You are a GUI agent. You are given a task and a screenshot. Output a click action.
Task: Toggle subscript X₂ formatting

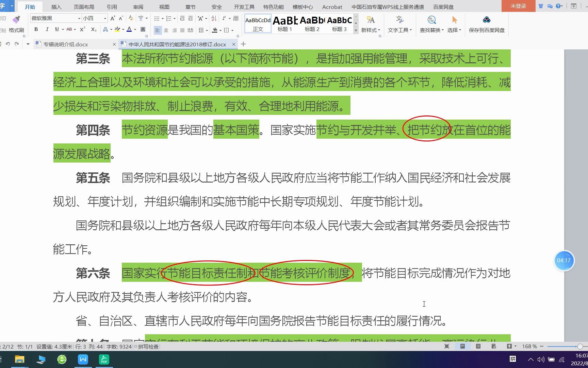coord(94,30)
